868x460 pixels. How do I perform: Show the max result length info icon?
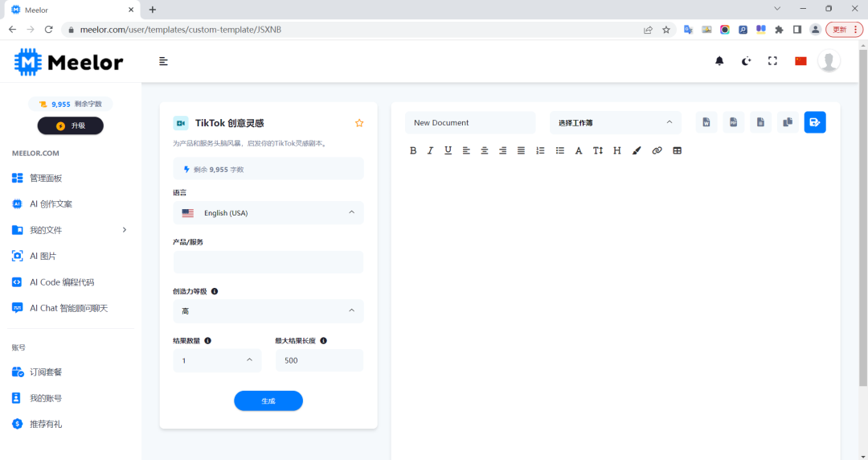[x=323, y=341]
